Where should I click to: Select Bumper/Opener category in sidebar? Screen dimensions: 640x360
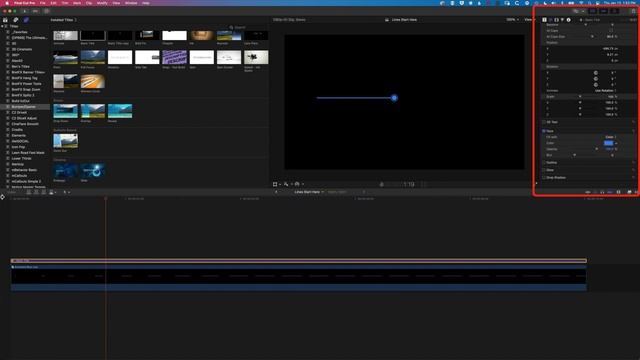[x=24, y=107]
